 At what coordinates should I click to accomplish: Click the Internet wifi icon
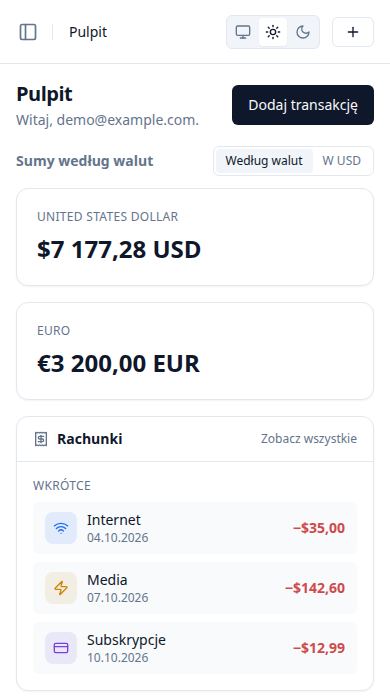point(61,528)
